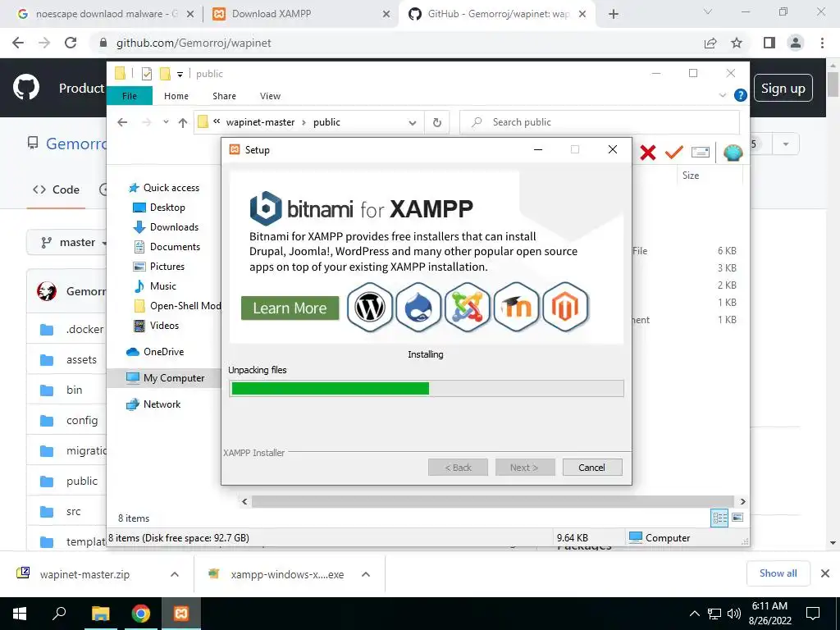Open Windows Start menu
The height and width of the screenshot is (630, 840).
click(20, 614)
